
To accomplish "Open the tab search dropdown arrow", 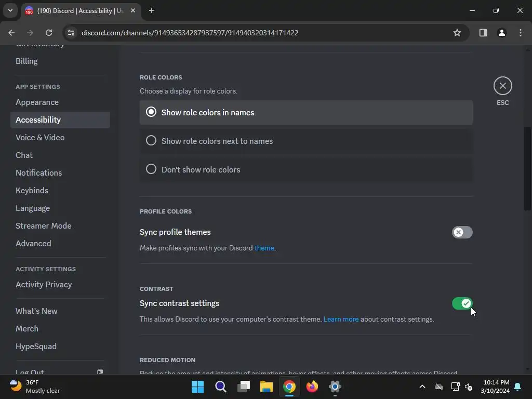I will point(10,10).
